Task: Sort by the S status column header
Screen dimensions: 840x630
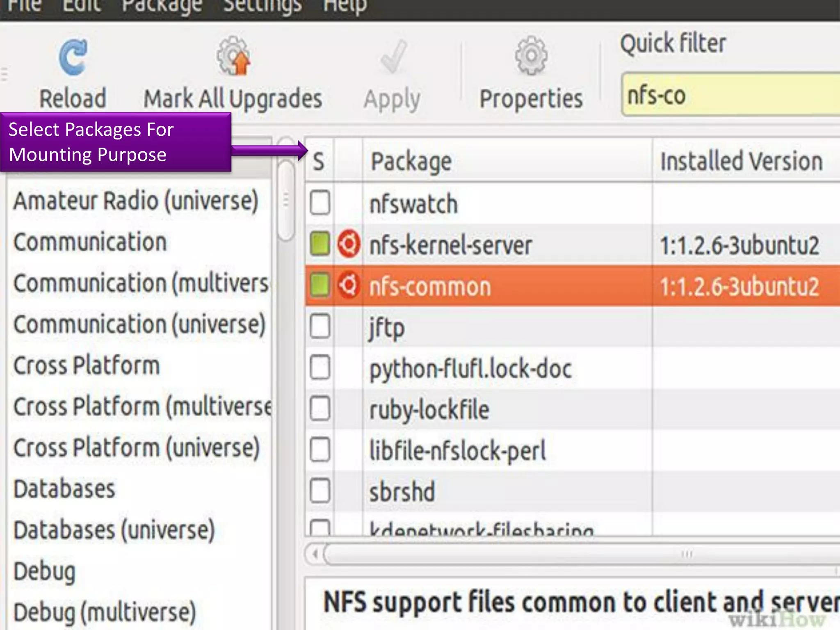Action: coord(319,161)
